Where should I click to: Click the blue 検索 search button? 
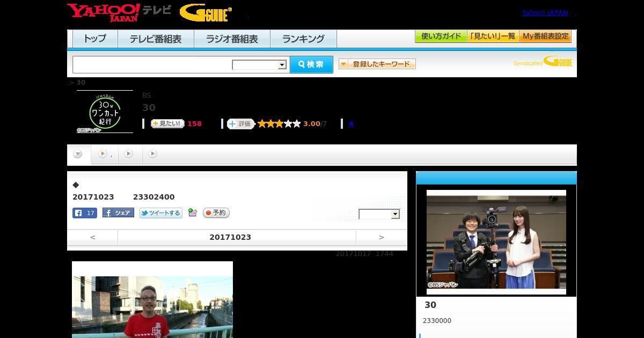point(311,64)
